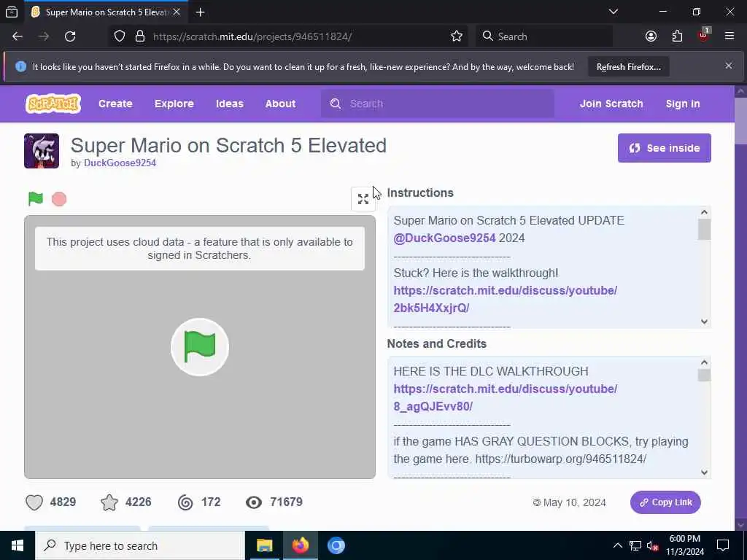
Task: Go back with Firefox back arrow
Action: (x=18, y=36)
